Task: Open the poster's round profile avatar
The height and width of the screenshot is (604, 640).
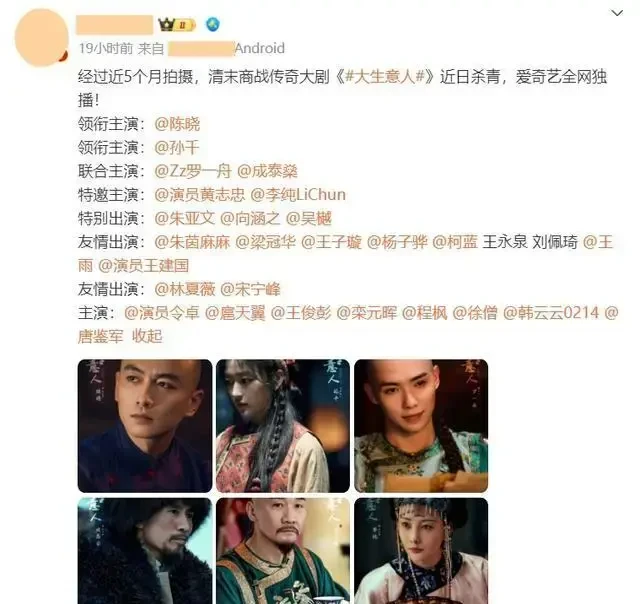Action: point(41,38)
